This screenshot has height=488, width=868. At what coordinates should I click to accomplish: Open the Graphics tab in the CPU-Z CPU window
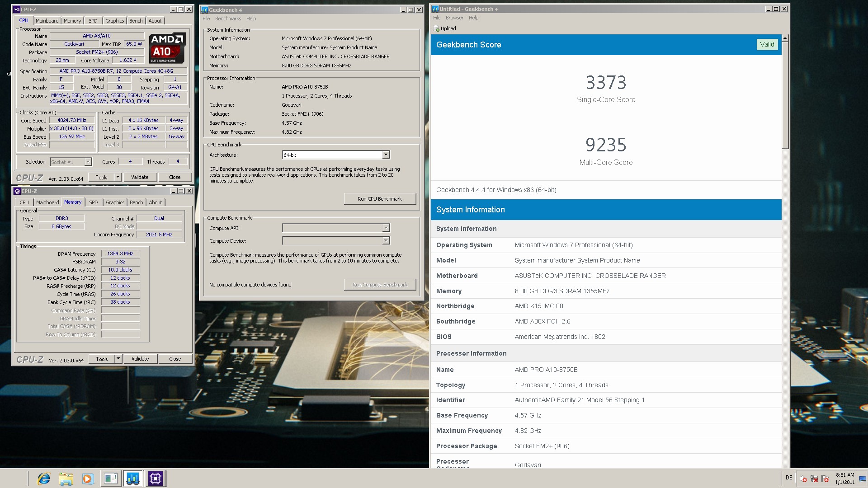pyautogui.click(x=114, y=21)
